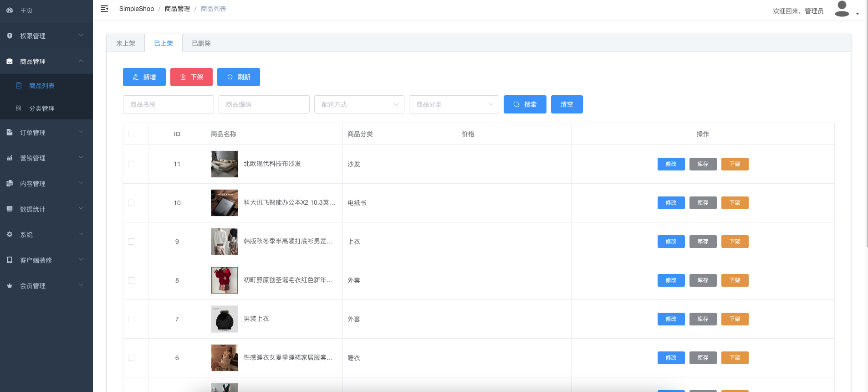
Task: Click the user avatar icon
Action: 842,9
